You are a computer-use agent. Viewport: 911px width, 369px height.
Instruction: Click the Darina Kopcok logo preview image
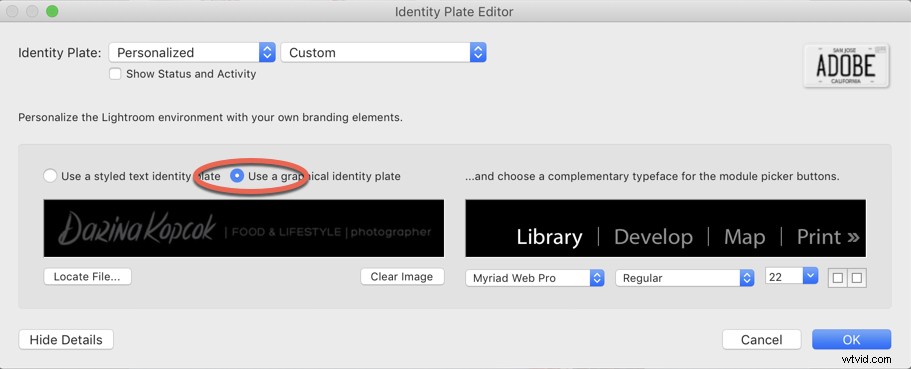click(244, 228)
